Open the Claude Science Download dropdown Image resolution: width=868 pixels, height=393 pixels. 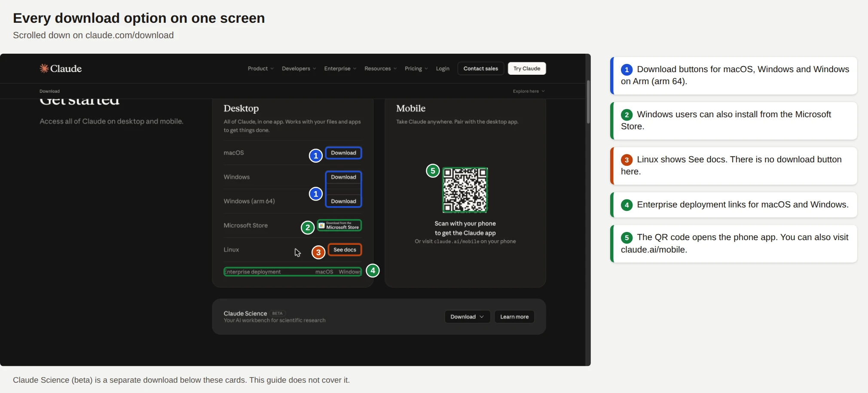(x=467, y=317)
